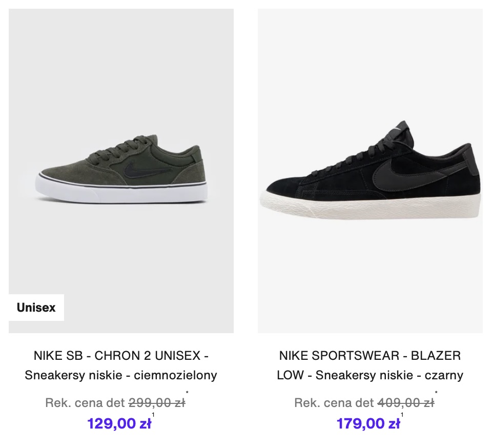This screenshot has width=492, height=448.
Task: Click 'Rek. cena det' under the Blazer Low
Action: tap(334, 403)
